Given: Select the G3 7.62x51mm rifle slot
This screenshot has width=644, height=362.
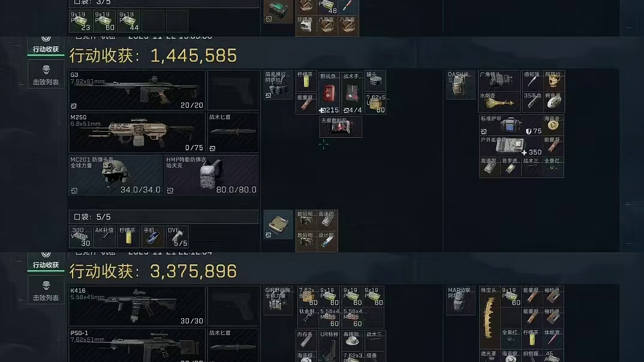Looking at the screenshot, I should [137, 90].
